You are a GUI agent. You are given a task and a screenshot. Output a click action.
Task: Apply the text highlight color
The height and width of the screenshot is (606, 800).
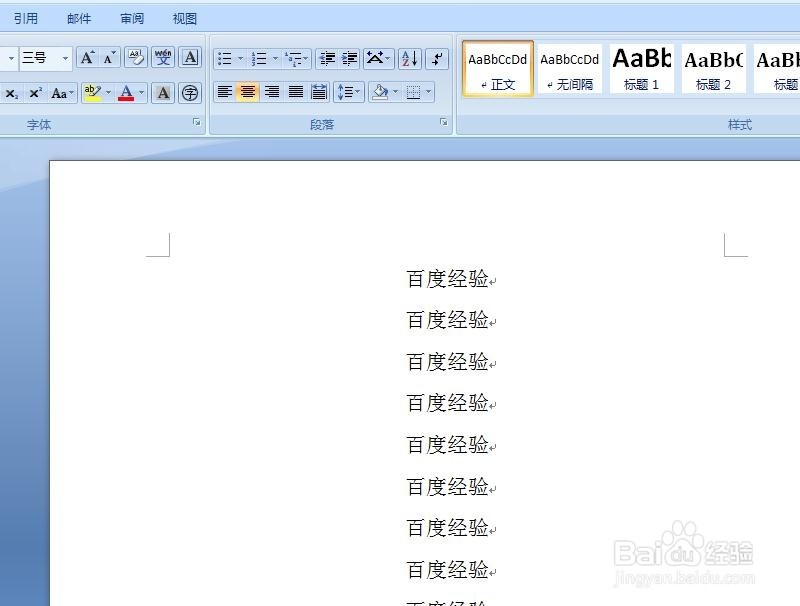[x=93, y=93]
